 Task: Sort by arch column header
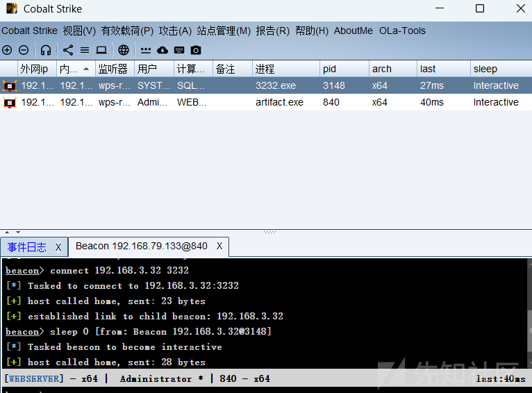(393, 69)
